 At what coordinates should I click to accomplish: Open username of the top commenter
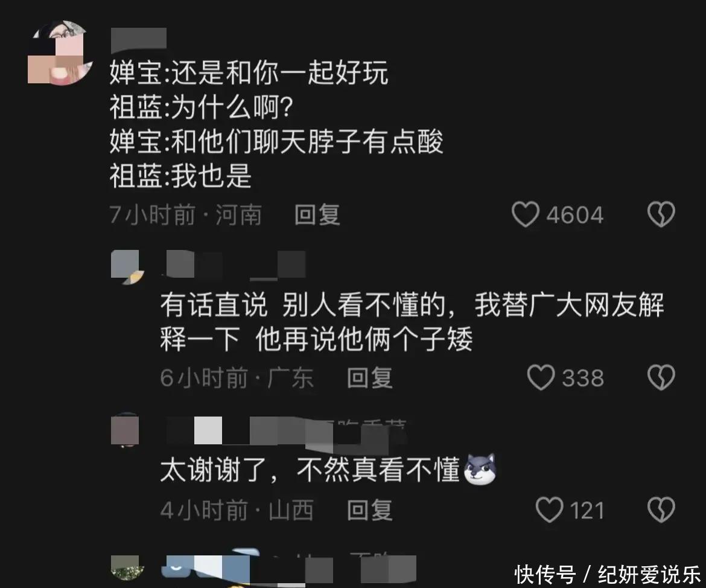(139, 38)
